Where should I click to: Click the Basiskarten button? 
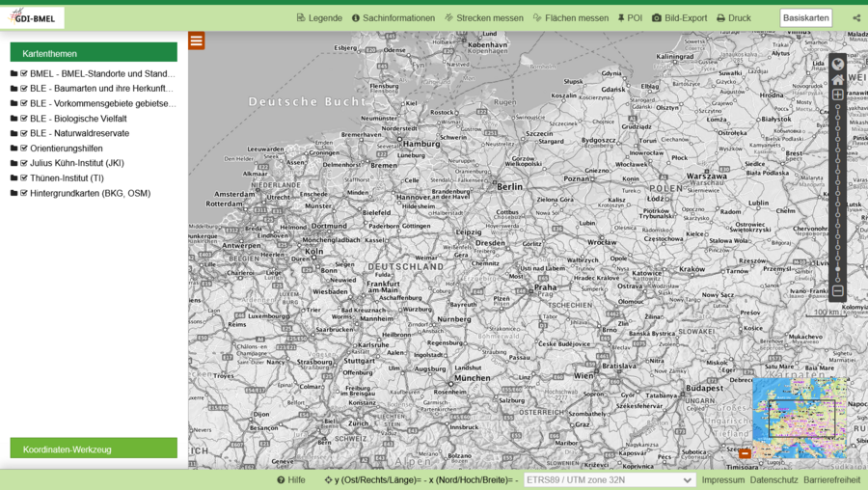806,17
